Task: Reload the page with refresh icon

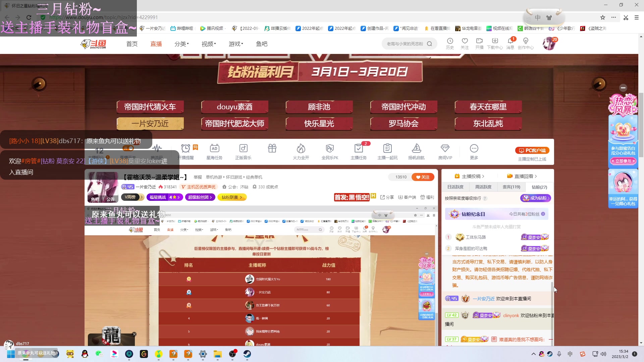Action: 29,17
